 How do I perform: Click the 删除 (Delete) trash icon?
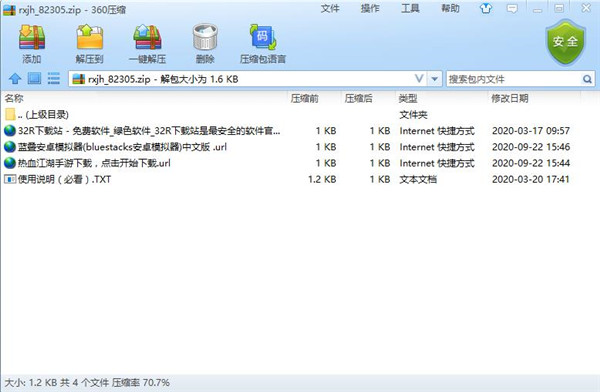[x=205, y=37]
